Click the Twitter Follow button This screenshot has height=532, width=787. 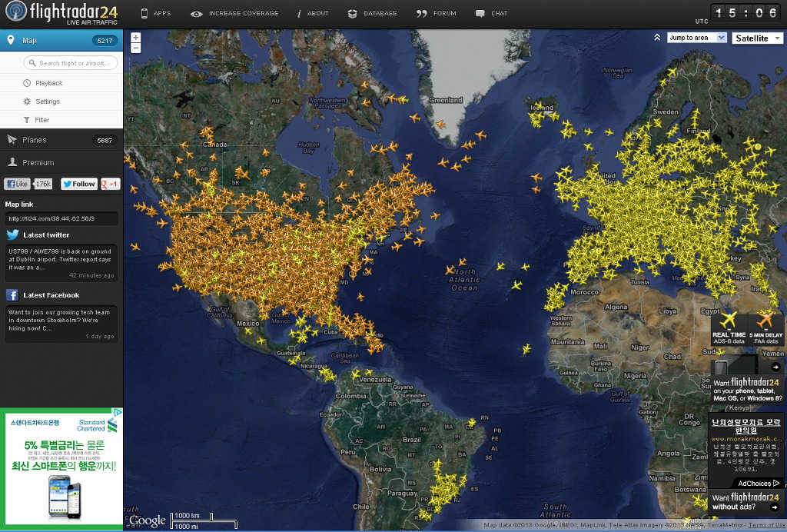click(x=79, y=184)
